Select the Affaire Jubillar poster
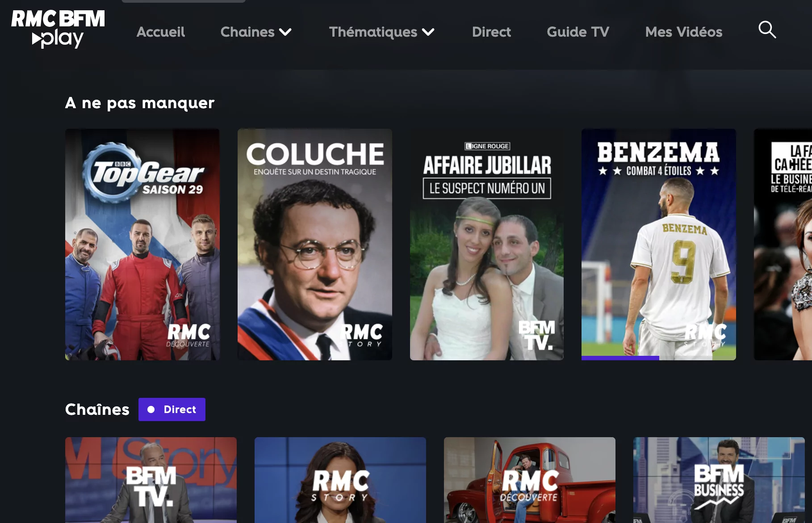This screenshot has height=523, width=812. click(x=487, y=245)
